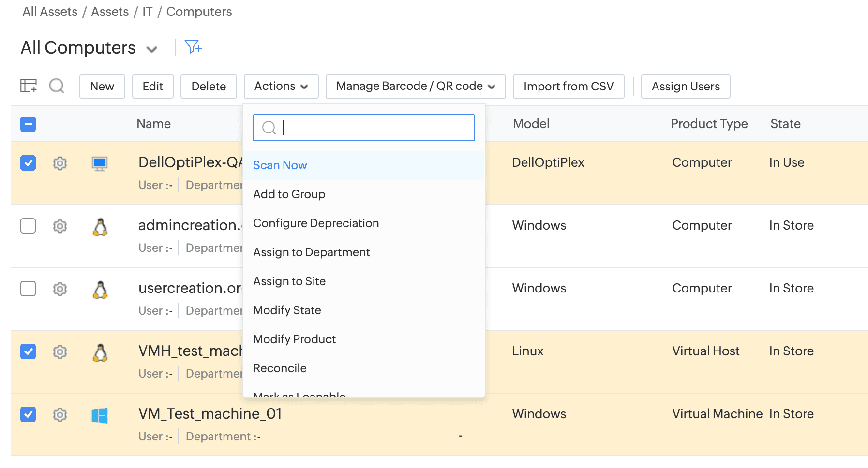This screenshot has width=868, height=468.
Task: Click the Actions menu search field
Action: click(373, 128)
